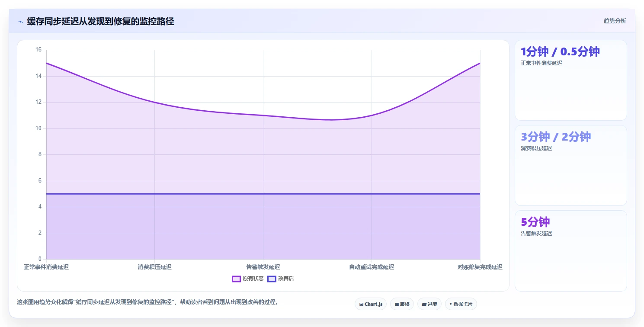Screen dimensions: 644x327
Task: Click the x-axis label 消费积压延迟
Action: pos(155,267)
